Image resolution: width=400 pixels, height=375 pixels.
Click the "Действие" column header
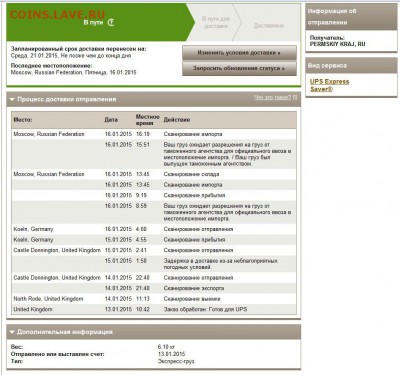177,120
